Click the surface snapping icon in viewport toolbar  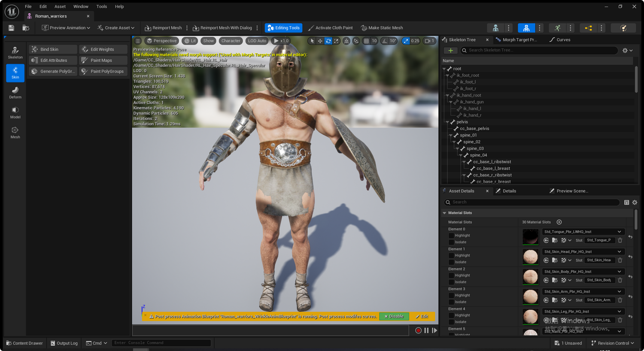click(x=356, y=41)
